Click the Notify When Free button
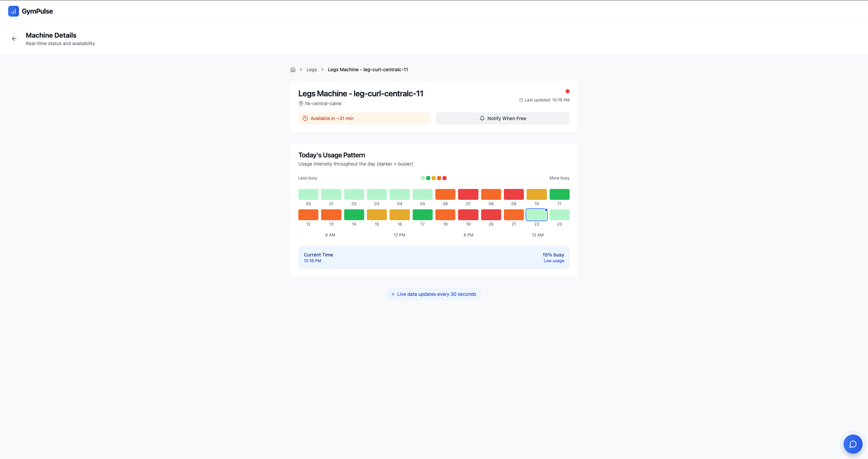Image resolution: width=868 pixels, height=459 pixels. [x=502, y=118]
